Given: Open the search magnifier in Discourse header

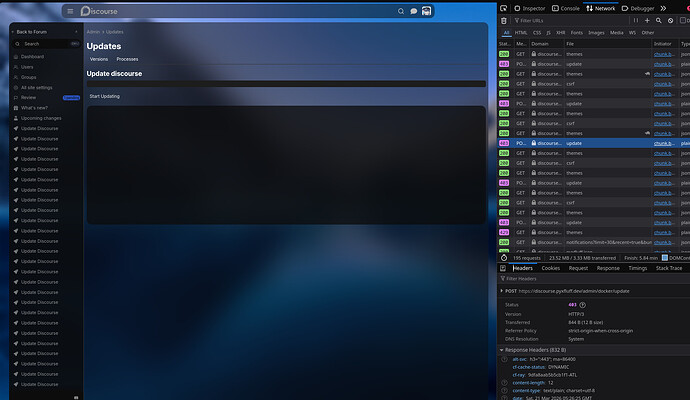Looking at the screenshot, I should pos(401,11).
